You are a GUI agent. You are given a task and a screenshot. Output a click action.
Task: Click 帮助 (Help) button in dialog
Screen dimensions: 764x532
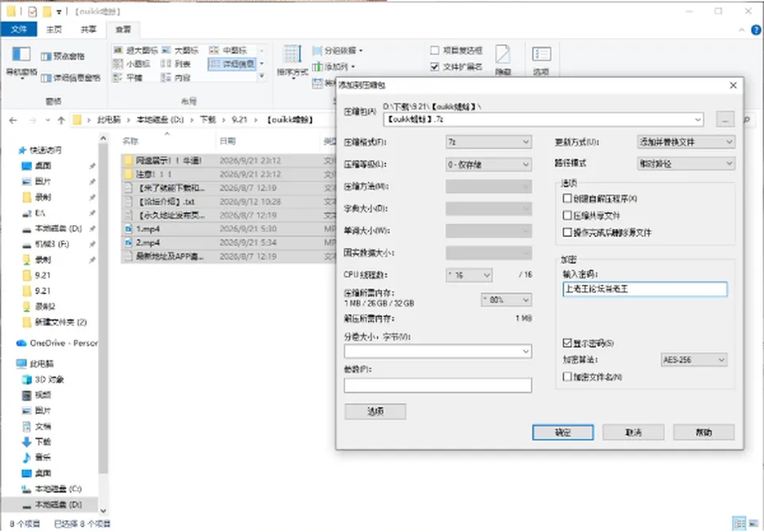point(704,433)
